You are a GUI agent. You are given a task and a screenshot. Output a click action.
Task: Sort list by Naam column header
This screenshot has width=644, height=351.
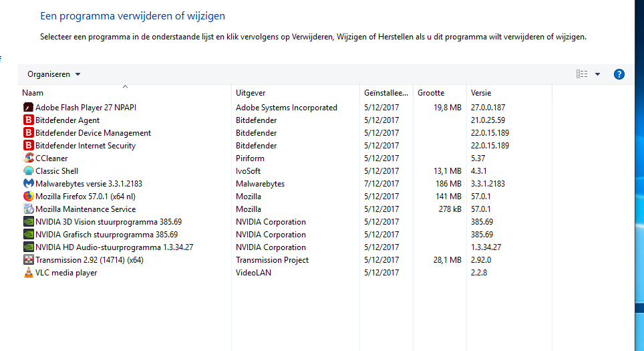126,93
